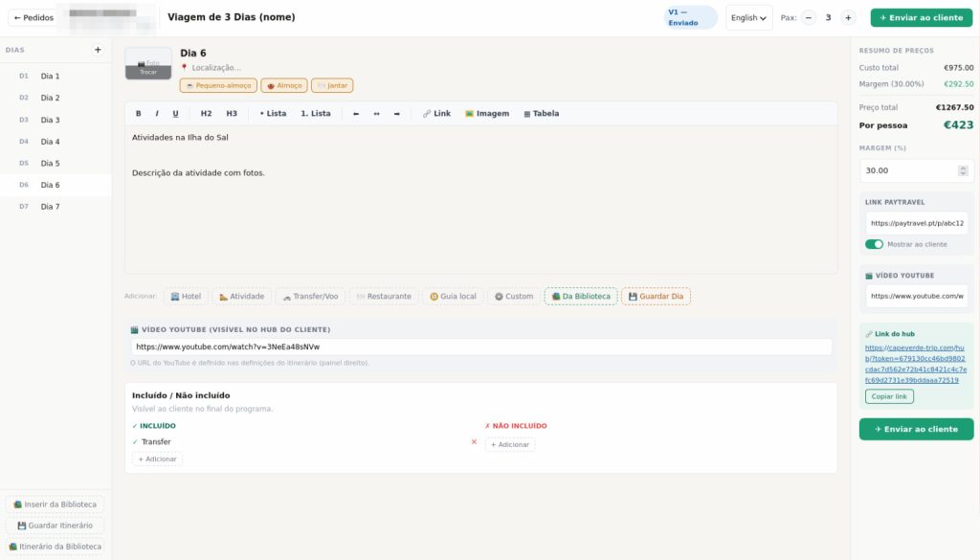Apply H3 heading style
The image size is (980, 560).
(232, 114)
